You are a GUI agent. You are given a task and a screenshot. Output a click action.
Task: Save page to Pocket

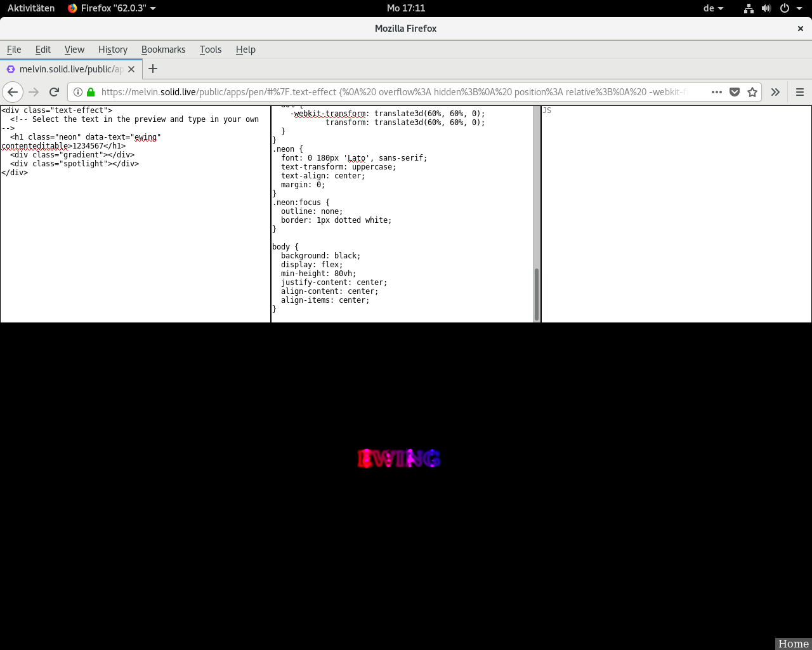tap(735, 92)
